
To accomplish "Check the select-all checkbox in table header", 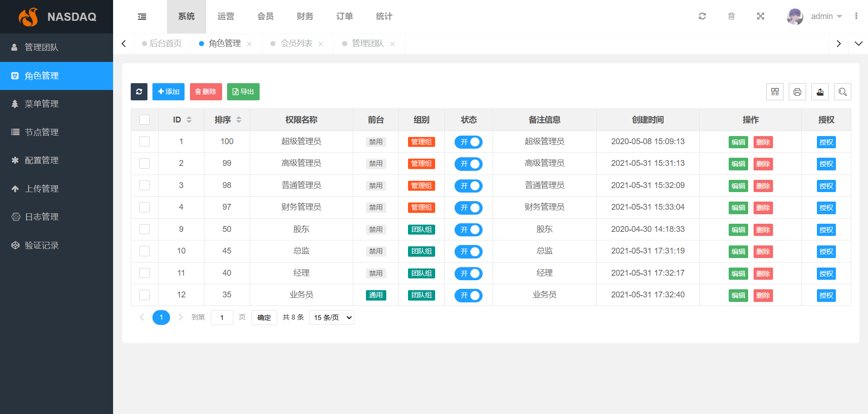I will [x=144, y=120].
